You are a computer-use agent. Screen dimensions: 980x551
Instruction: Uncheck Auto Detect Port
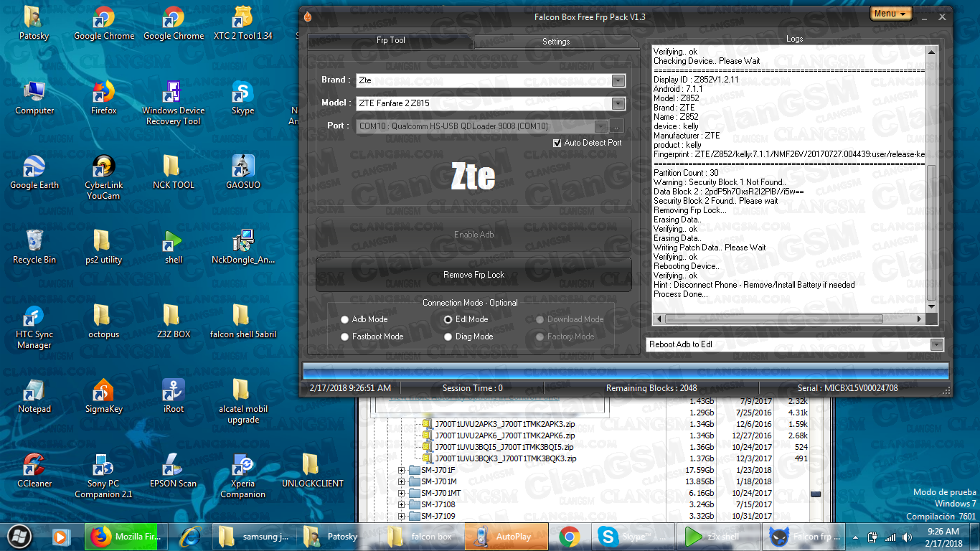(x=557, y=143)
